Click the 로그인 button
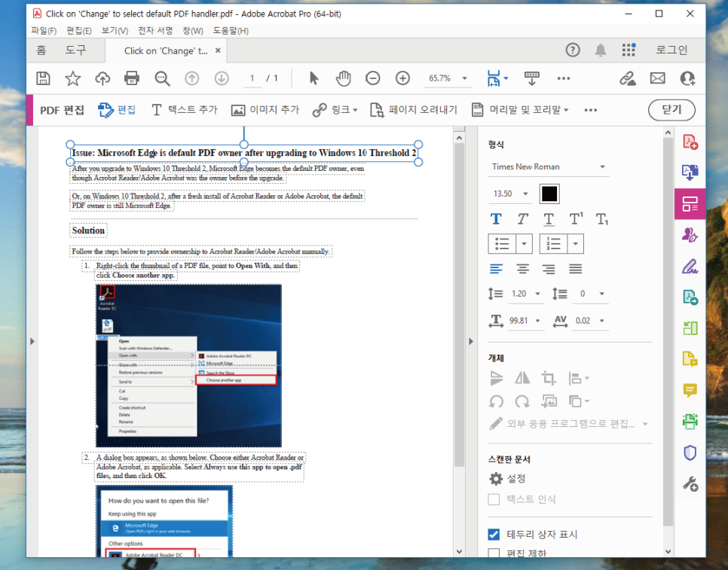 tap(671, 50)
